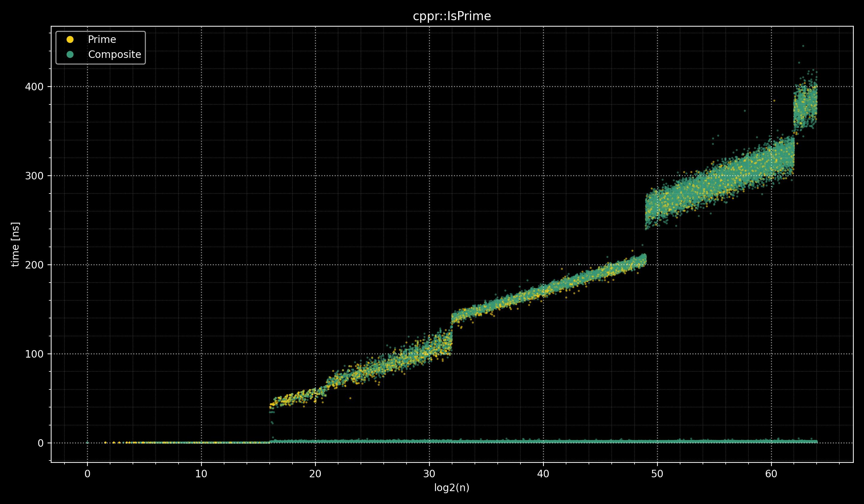Click x-axis tick label 0
The image size is (864, 504).
[x=87, y=474]
